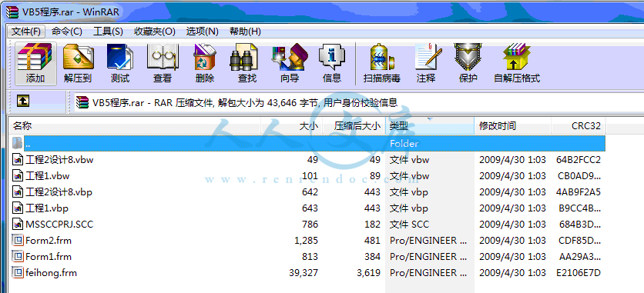Click CRC32 value E2106E7D

(579, 273)
